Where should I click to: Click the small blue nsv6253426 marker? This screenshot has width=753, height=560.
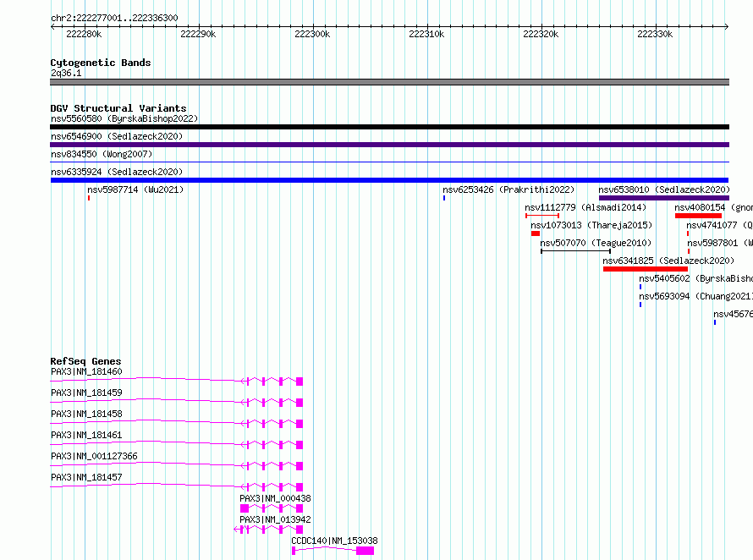pyautogui.click(x=444, y=198)
